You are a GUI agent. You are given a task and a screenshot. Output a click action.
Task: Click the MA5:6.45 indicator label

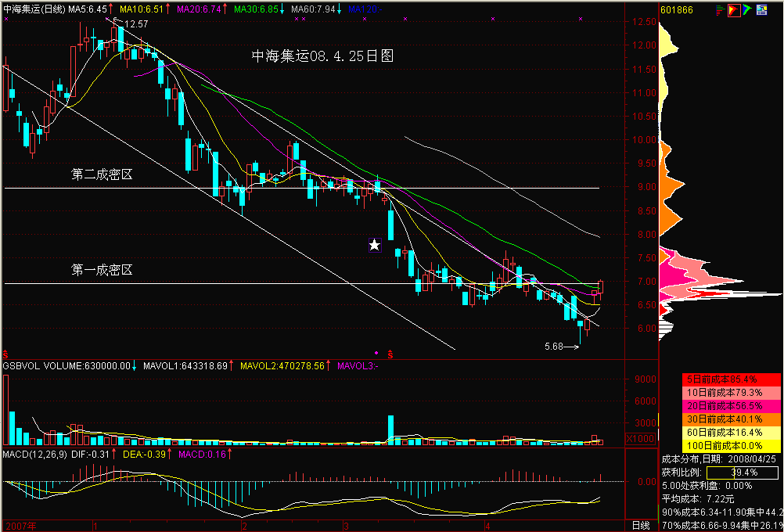(88, 9)
